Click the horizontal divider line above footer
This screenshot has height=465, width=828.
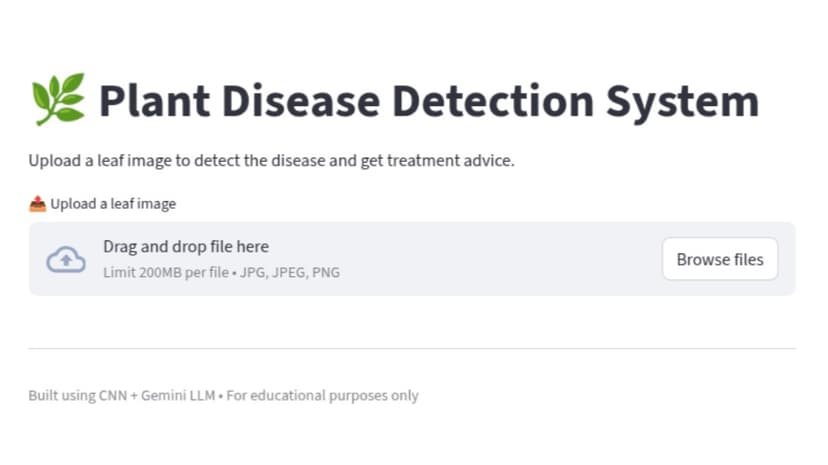(x=412, y=348)
